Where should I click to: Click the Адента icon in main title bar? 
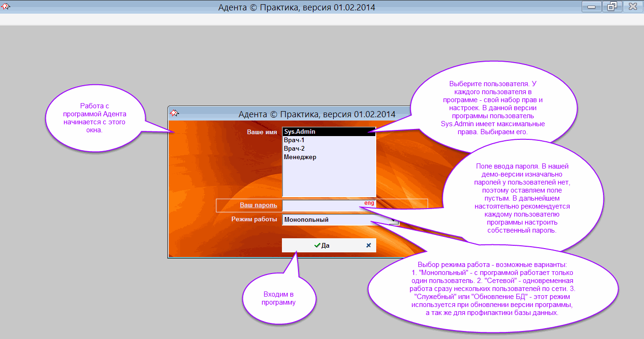coord(7,7)
